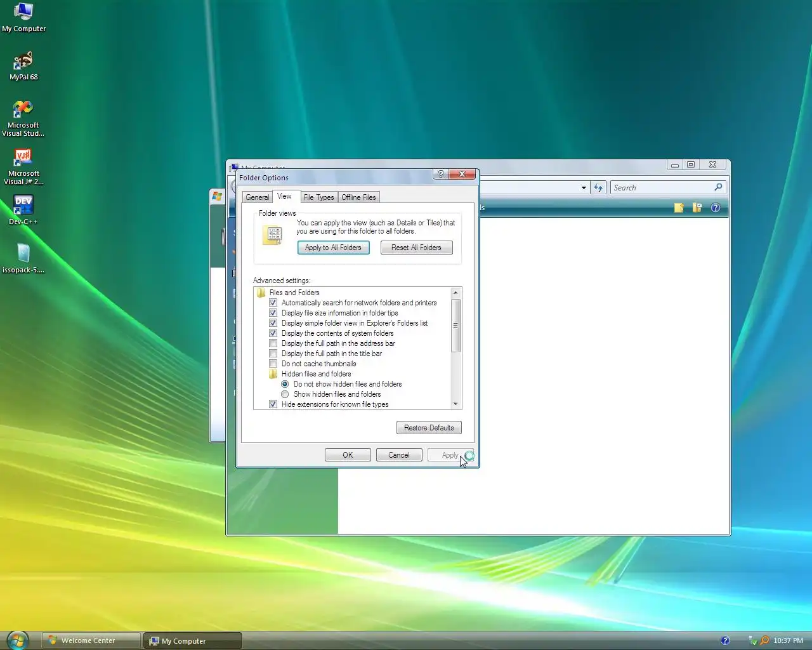Click the Windows flag icon on the back window

coord(218,196)
